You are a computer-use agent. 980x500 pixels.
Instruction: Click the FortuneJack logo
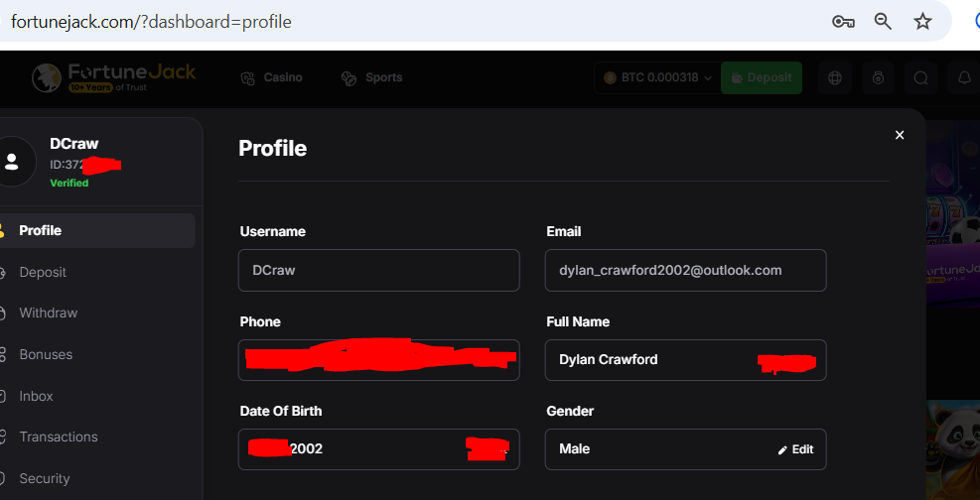[x=114, y=77]
